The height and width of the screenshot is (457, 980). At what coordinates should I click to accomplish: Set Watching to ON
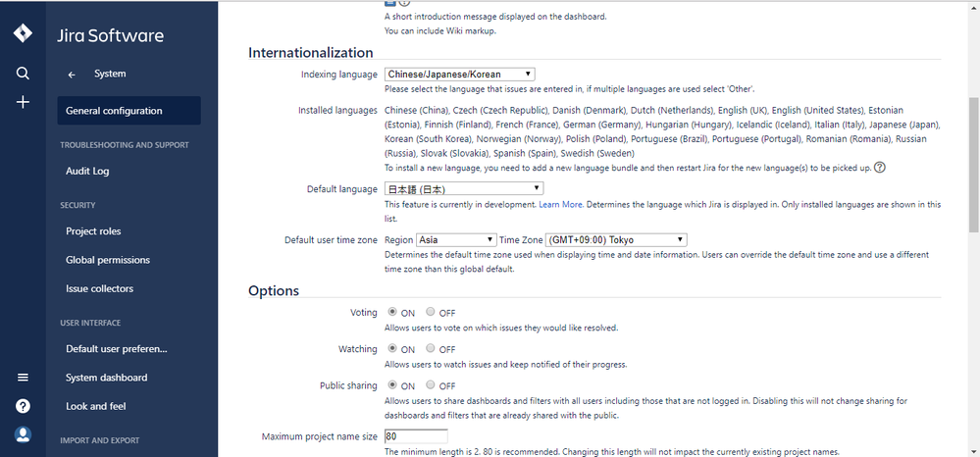(x=392, y=348)
